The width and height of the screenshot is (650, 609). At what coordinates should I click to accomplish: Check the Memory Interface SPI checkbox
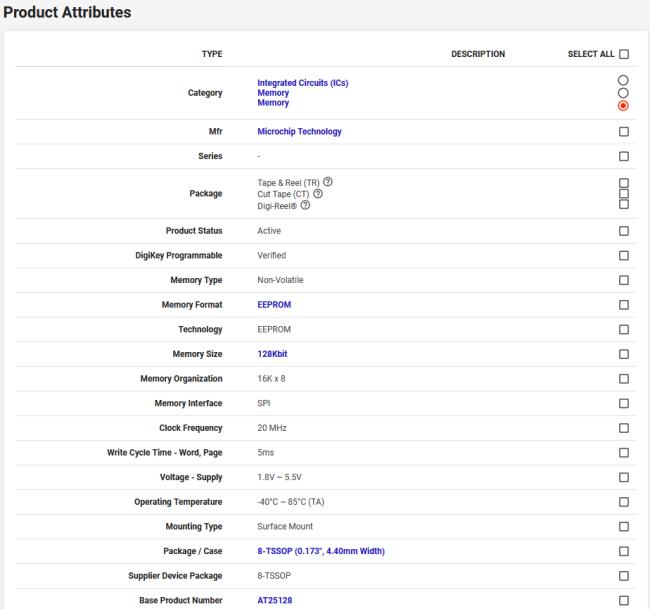(x=624, y=403)
